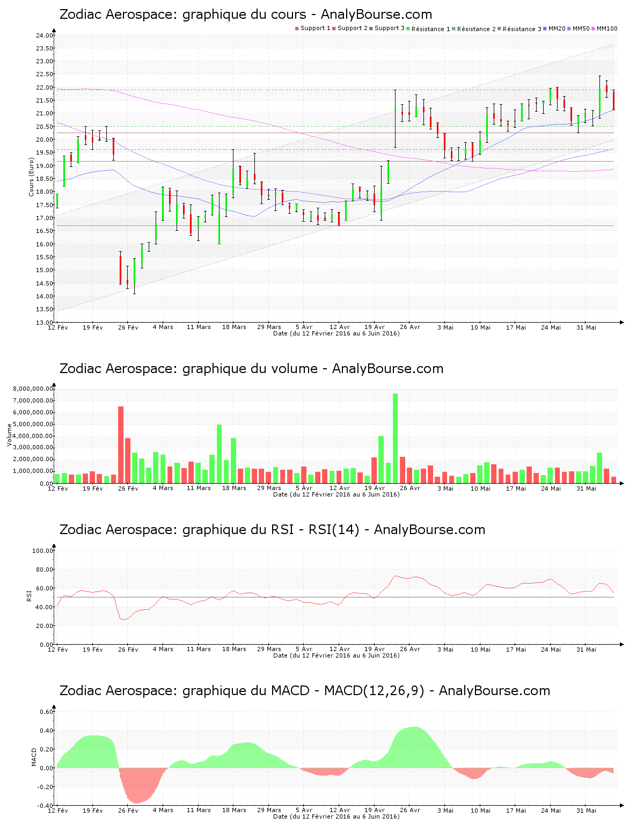Click the date range caption under price chart
Screen dimensions: 644x832
(336, 333)
